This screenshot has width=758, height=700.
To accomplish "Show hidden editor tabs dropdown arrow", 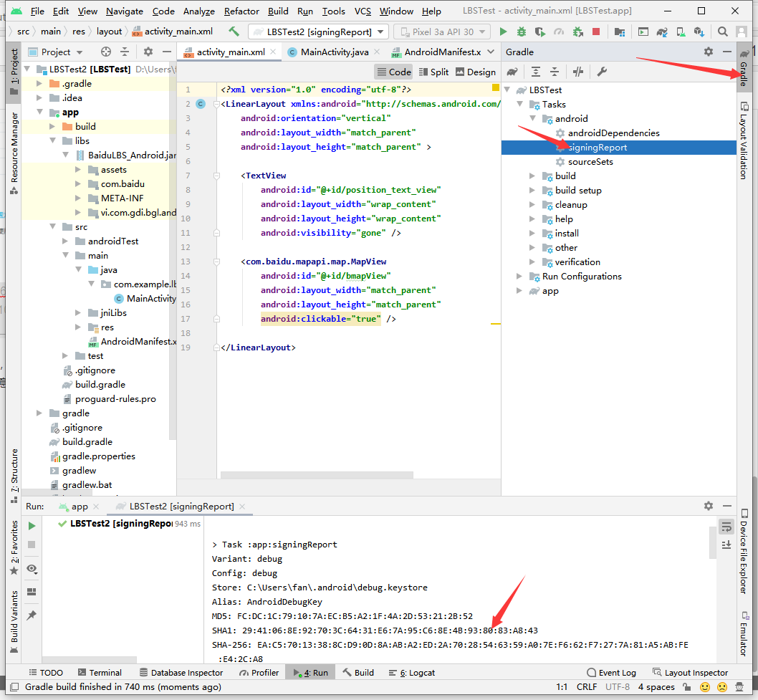I will tap(491, 52).
